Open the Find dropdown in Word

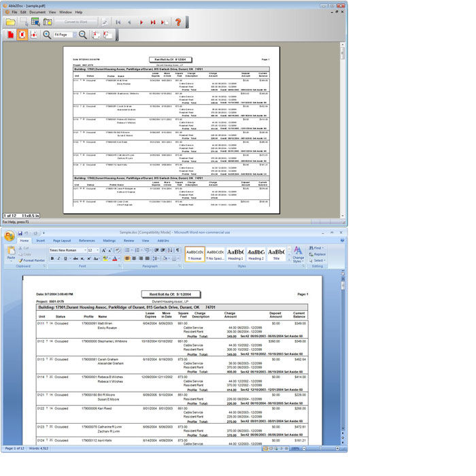[x=317, y=248]
